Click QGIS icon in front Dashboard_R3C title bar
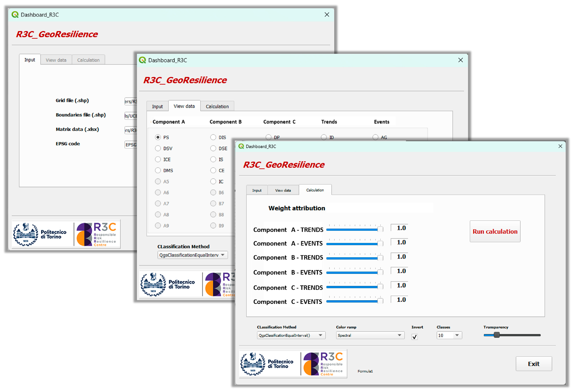Screen dimensions: 572x392 click(241, 146)
